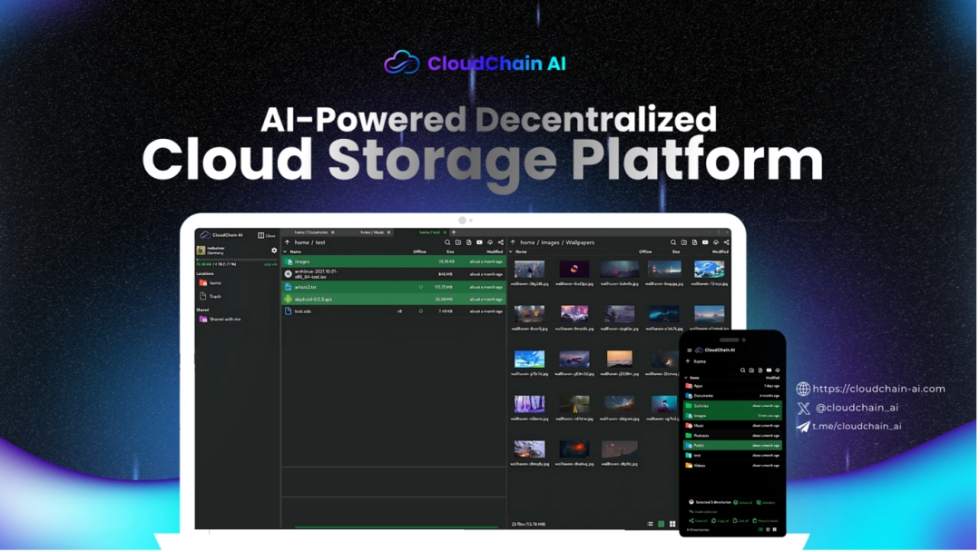Go up a directory from home / test
This screenshot has width=980, height=552.
click(x=288, y=242)
